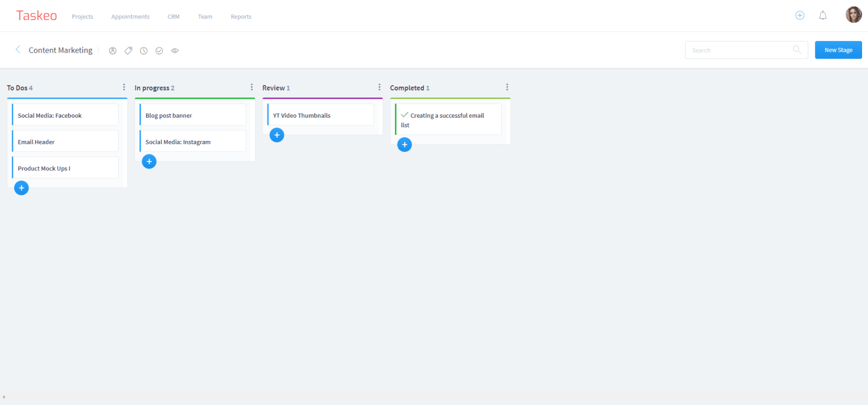Open the Appointments menu
The height and width of the screenshot is (405, 868).
pyautogui.click(x=130, y=17)
